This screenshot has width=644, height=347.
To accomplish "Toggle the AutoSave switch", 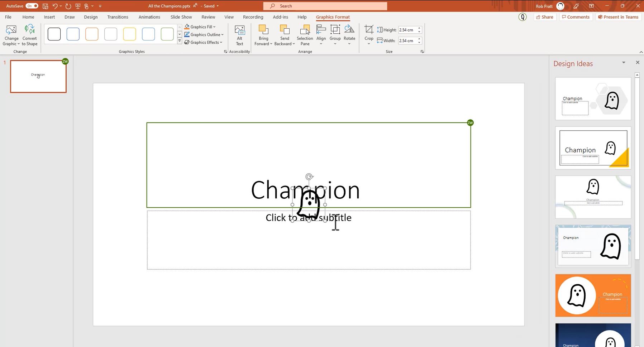I will click(x=32, y=6).
